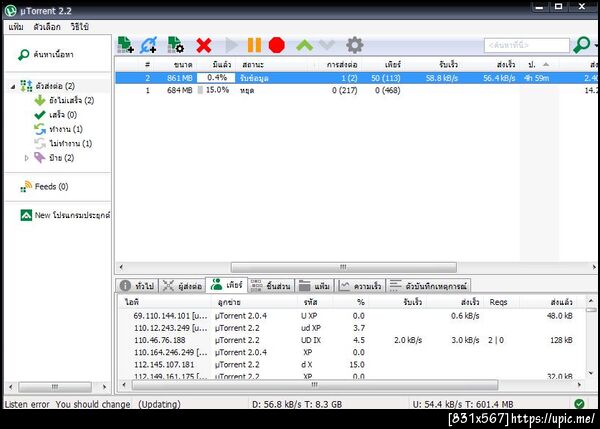Switch to the เพียร์ peers tab
The image size is (600, 429).
tap(227, 285)
